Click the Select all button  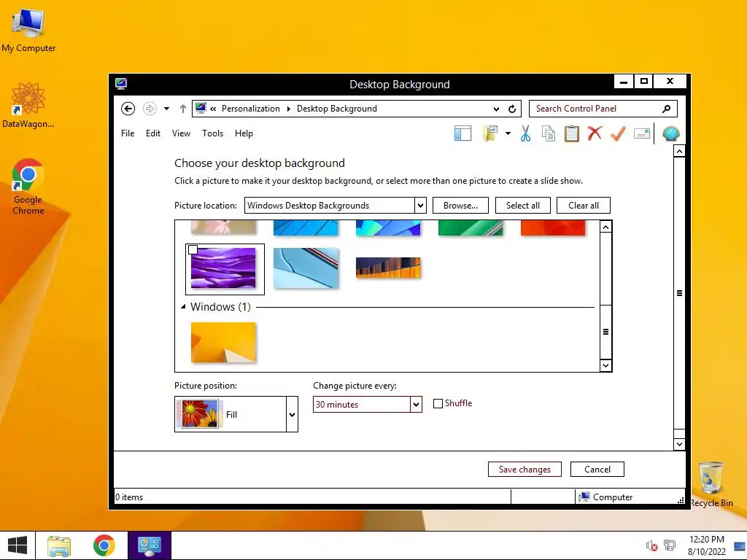(523, 205)
